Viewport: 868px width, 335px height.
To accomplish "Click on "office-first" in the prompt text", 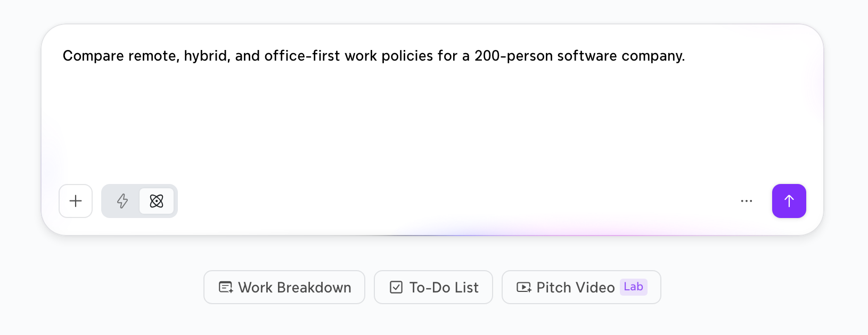I will click(x=302, y=56).
